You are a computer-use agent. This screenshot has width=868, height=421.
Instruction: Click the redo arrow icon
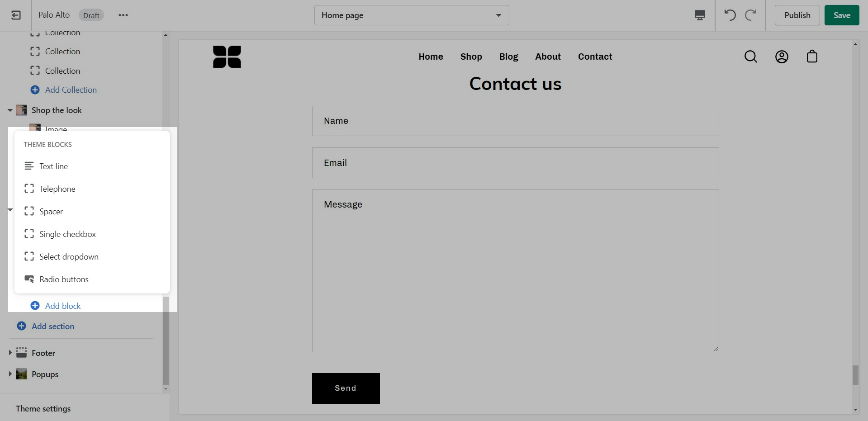[x=751, y=15]
